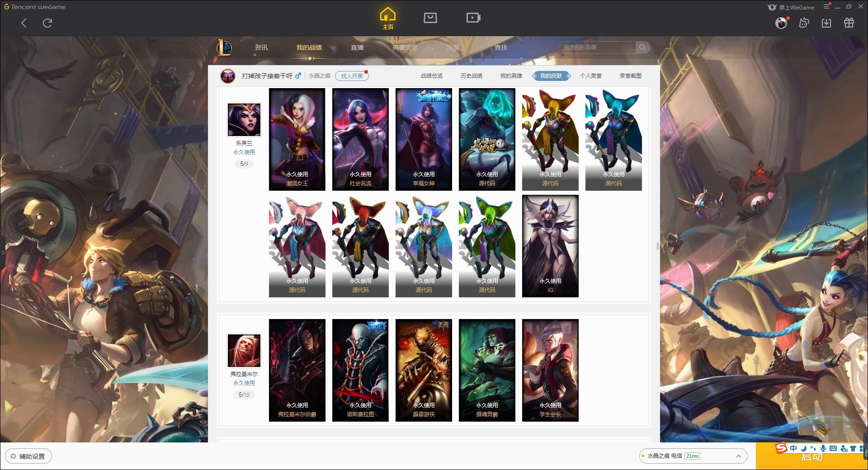
Task: Focus the 搜索我的英雄 search field
Action: tap(597, 47)
